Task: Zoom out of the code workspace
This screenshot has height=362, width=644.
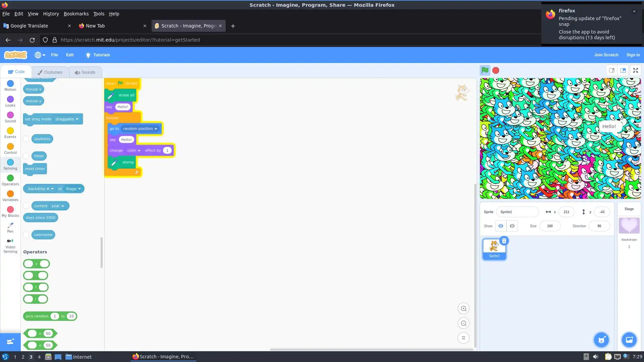Action: [464, 323]
